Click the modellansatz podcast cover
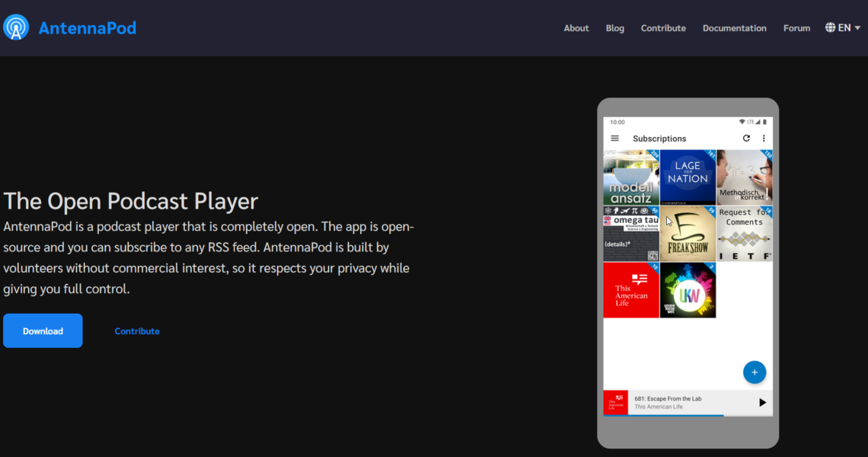This screenshot has height=457, width=868. [x=631, y=177]
